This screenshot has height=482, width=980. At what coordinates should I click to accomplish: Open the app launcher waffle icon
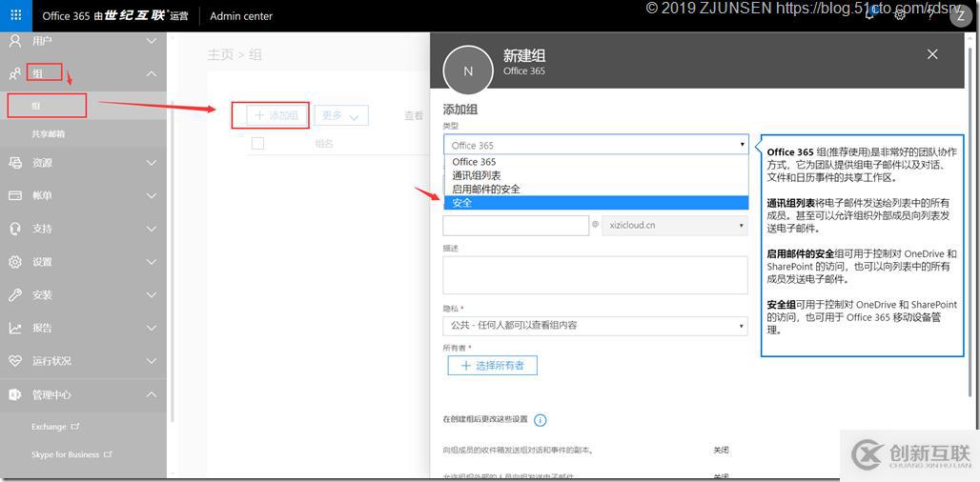[16, 15]
